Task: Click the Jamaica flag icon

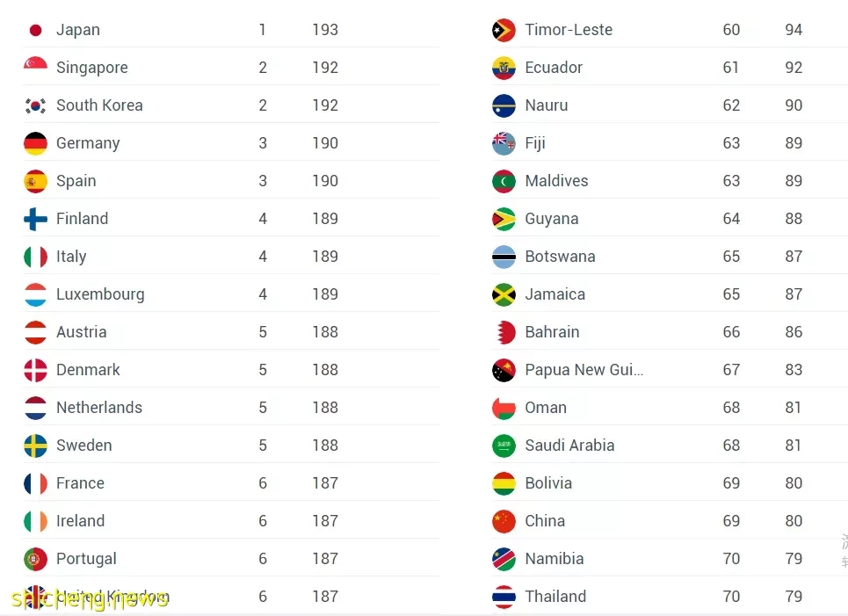Action: click(x=504, y=294)
